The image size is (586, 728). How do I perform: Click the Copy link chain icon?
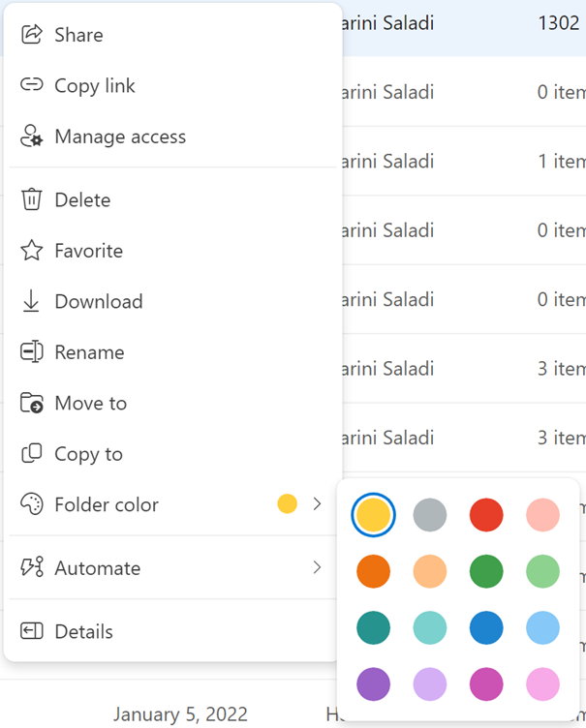32,85
